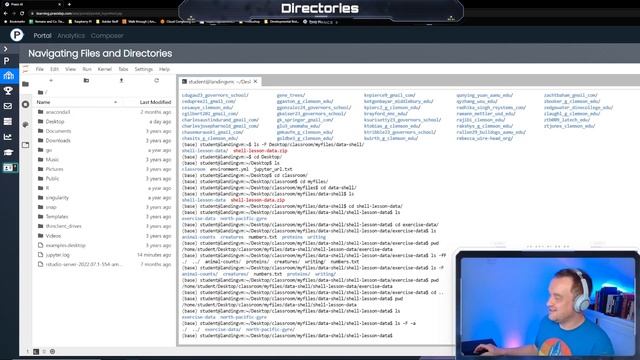640x360 pixels.
Task: Select the highlighted institution sidebar icon
Action: click(x=8, y=76)
